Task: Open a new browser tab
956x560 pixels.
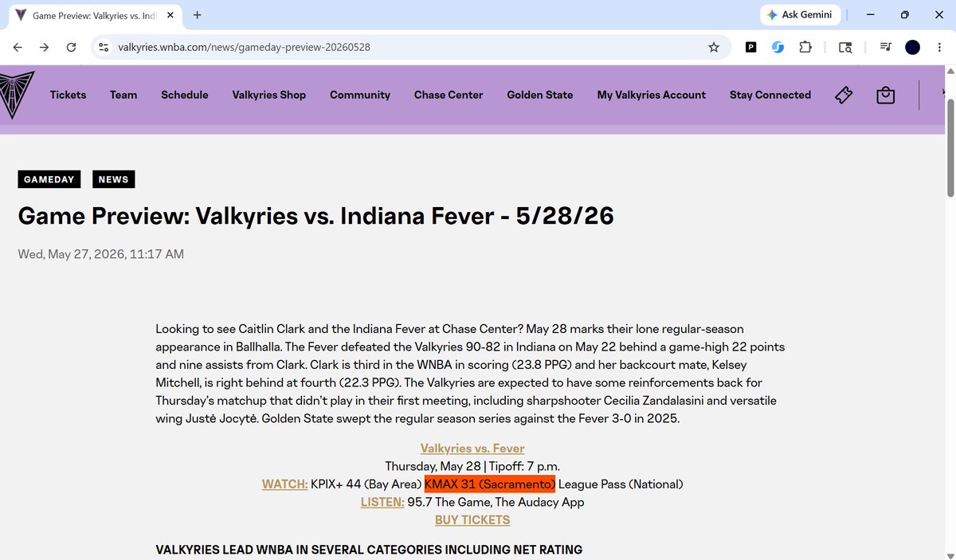Action: [198, 15]
